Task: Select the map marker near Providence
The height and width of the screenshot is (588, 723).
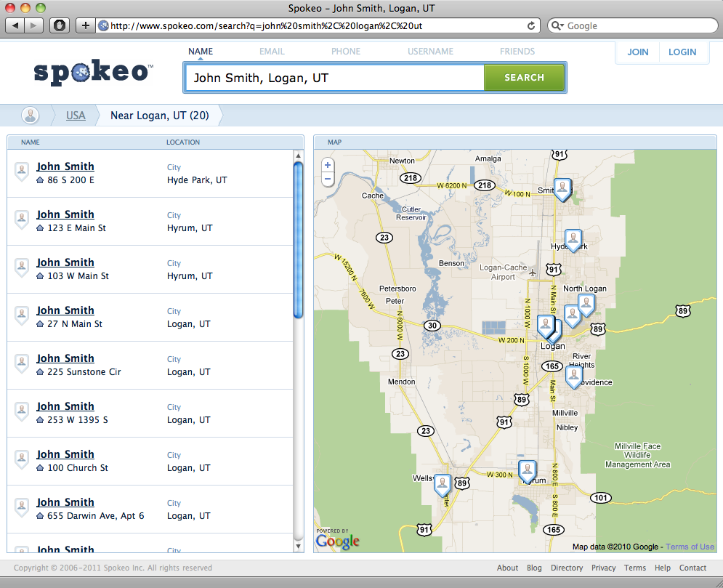Action: click(x=573, y=376)
